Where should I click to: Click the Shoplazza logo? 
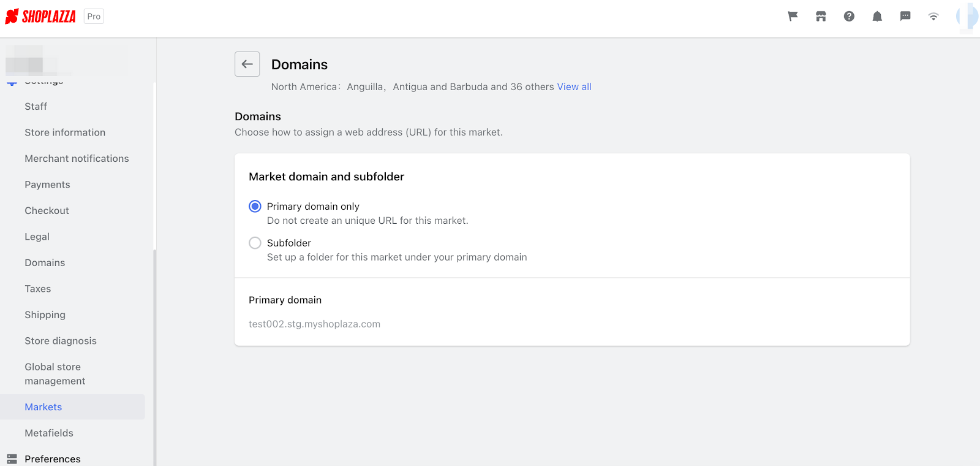click(x=40, y=17)
